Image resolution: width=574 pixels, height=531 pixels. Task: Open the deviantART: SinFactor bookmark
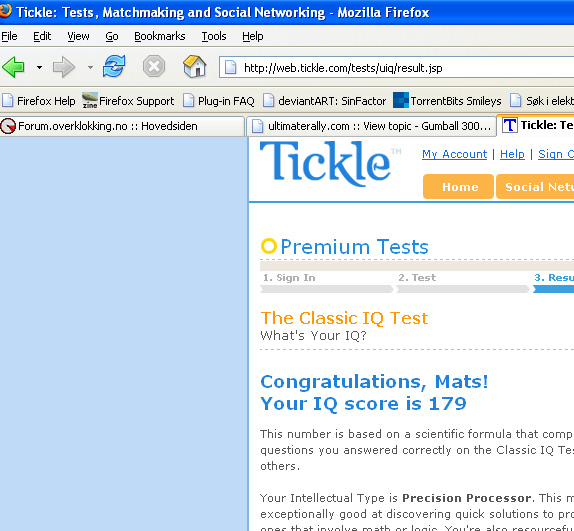point(325,101)
